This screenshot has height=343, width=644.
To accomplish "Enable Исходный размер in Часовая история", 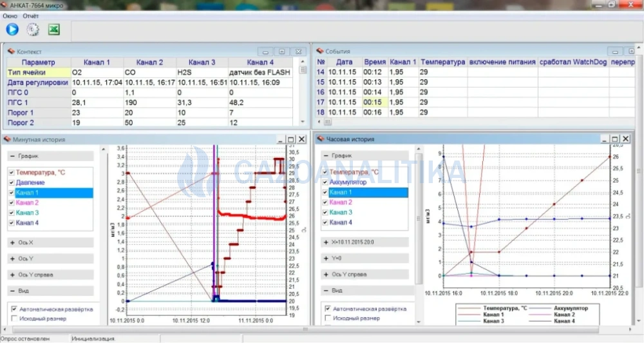I will (328, 318).
